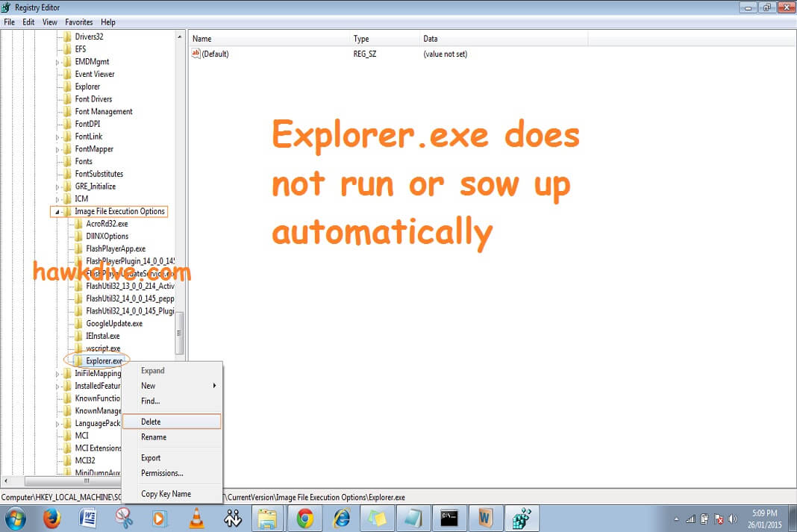Viewport: 797px width, 532px height.
Task: Open Microsoft Word taskbar icon
Action: [88, 519]
